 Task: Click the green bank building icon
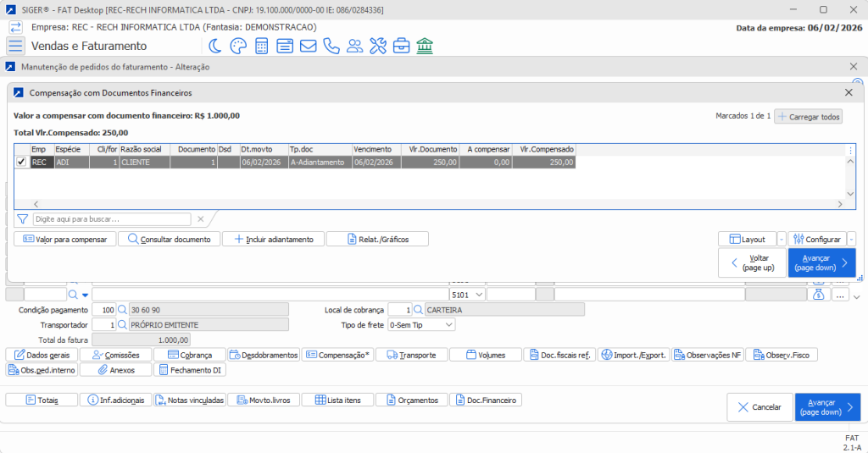click(x=425, y=46)
